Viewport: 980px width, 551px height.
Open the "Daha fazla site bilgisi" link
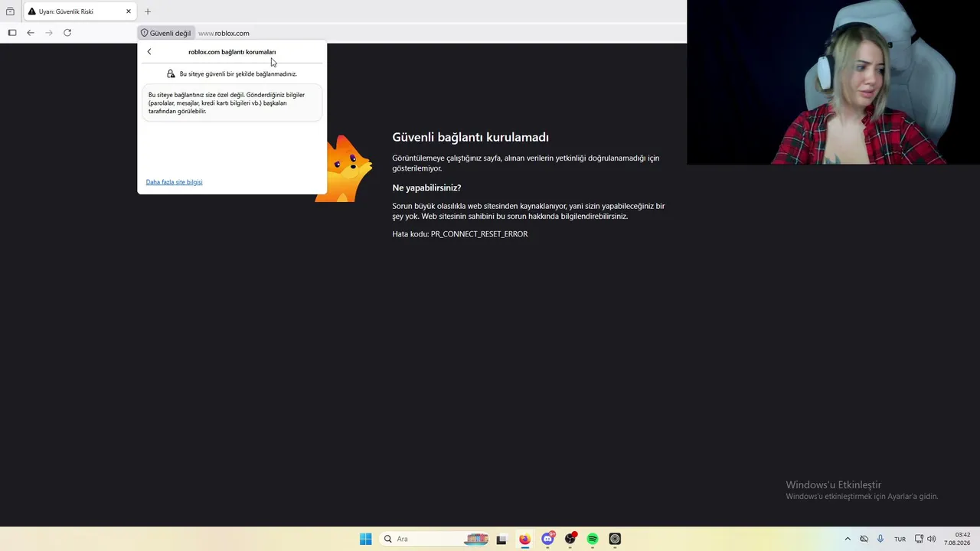[174, 182]
